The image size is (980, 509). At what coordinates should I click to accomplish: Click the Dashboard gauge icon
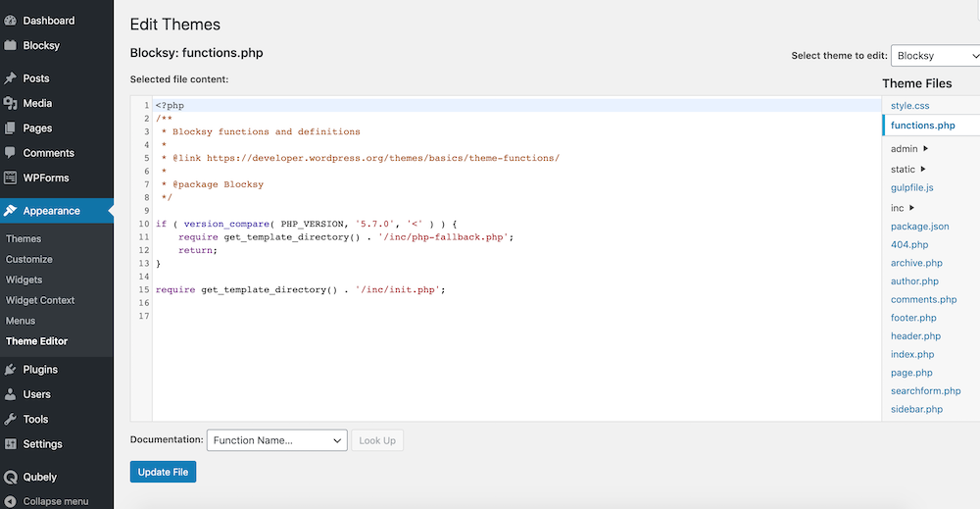[x=10, y=21]
